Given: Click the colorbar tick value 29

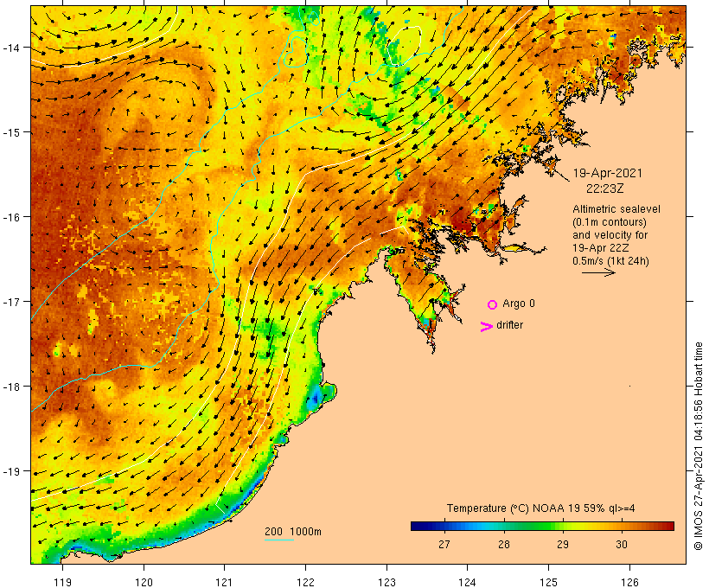Looking at the screenshot, I should [x=563, y=545].
